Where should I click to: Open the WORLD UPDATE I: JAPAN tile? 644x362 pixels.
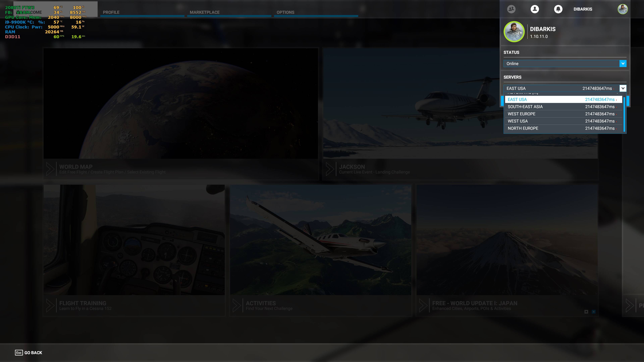pyautogui.click(x=507, y=250)
